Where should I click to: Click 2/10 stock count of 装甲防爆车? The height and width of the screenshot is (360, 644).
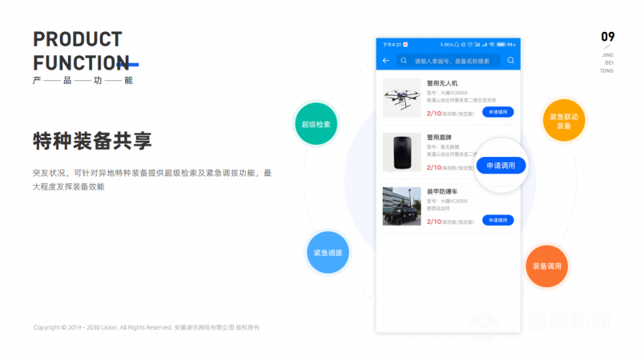pyautogui.click(x=433, y=222)
